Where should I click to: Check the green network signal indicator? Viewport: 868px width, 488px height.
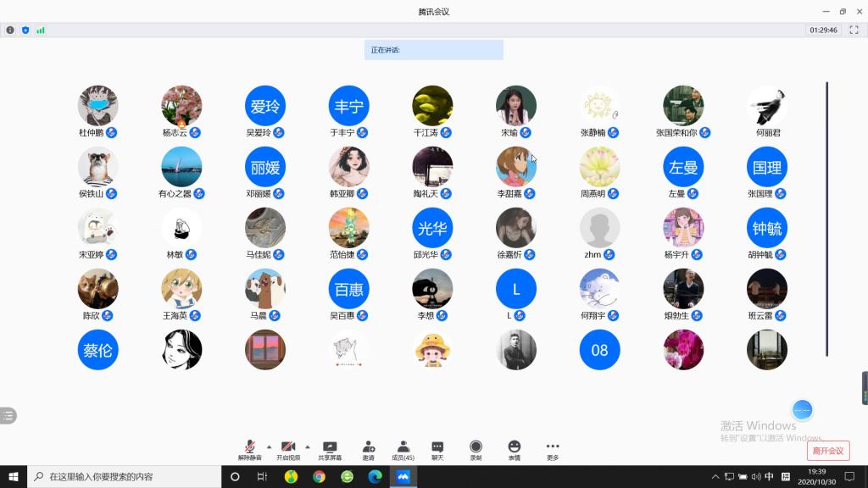coord(41,30)
